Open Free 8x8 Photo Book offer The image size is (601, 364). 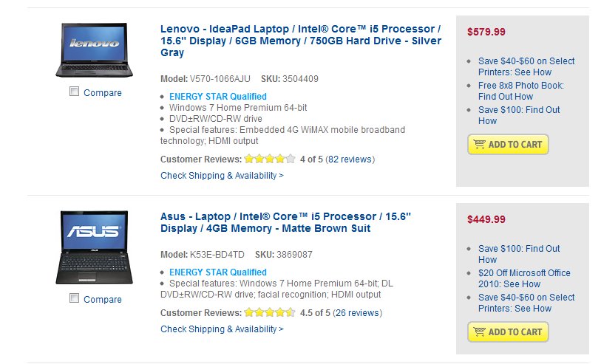[x=521, y=91]
